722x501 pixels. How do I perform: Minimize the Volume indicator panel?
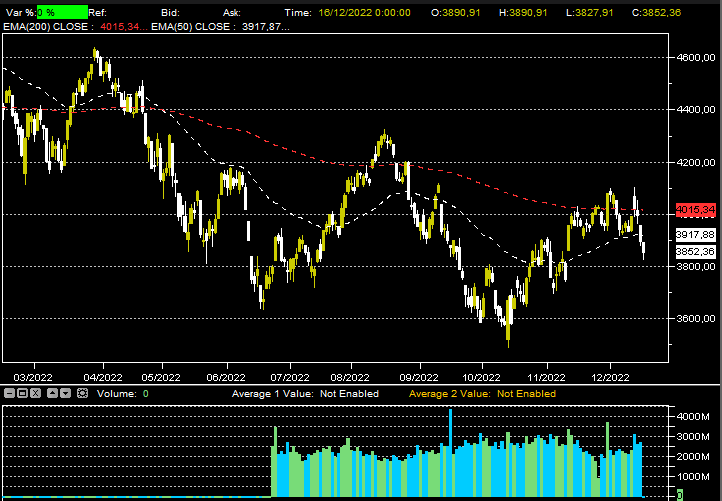point(9,394)
